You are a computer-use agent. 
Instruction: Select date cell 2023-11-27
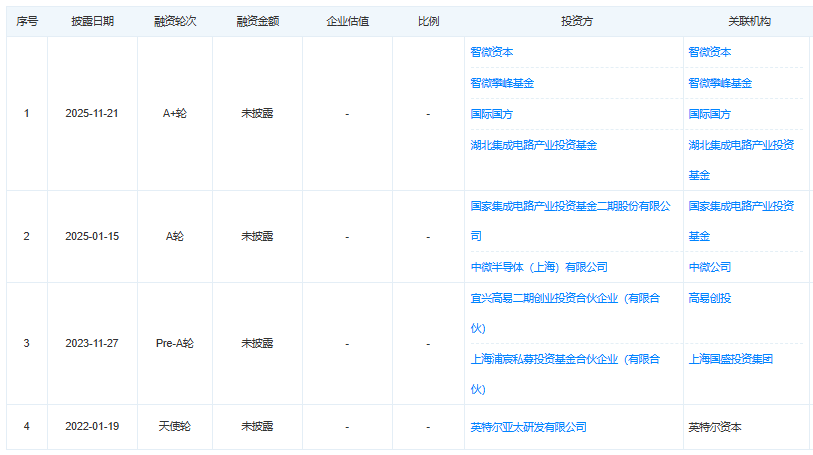(92, 343)
